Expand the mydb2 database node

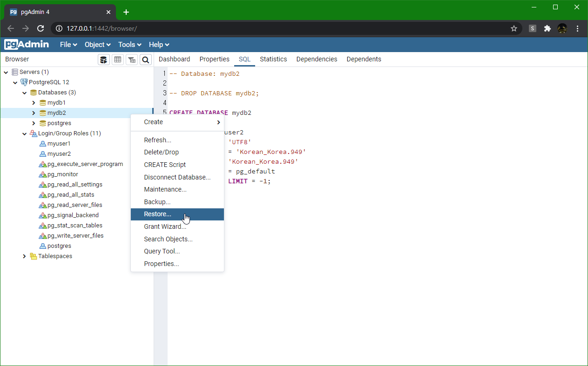[x=34, y=113]
